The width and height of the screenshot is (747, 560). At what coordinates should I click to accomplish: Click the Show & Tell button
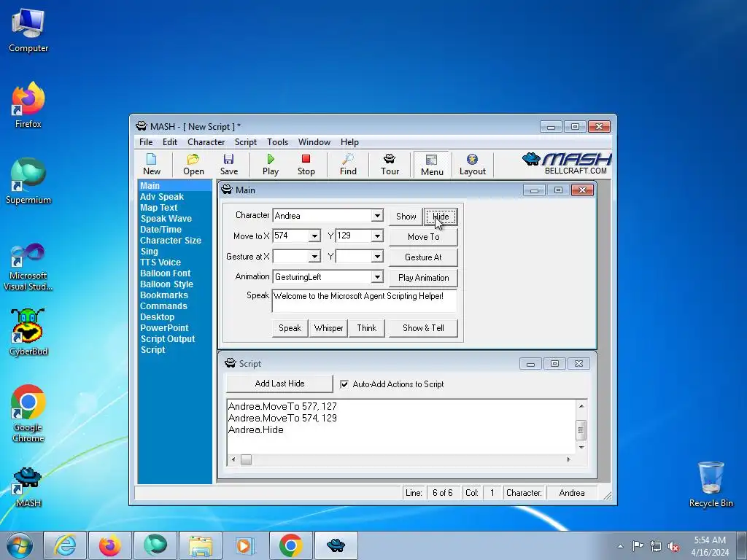click(423, 328)
